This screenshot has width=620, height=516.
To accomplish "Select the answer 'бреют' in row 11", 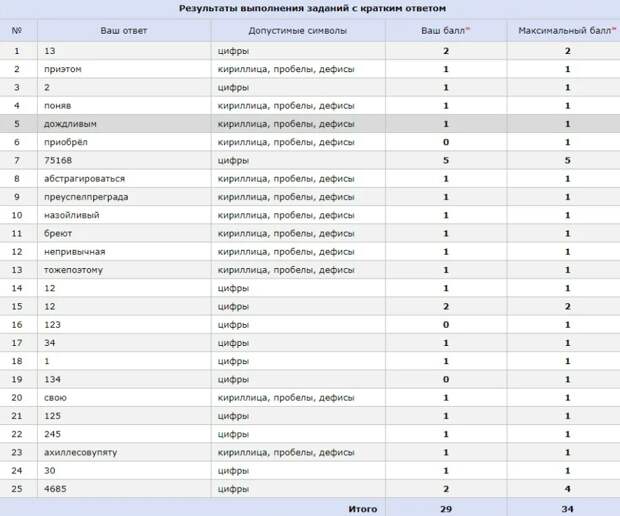I will (58, 233).
